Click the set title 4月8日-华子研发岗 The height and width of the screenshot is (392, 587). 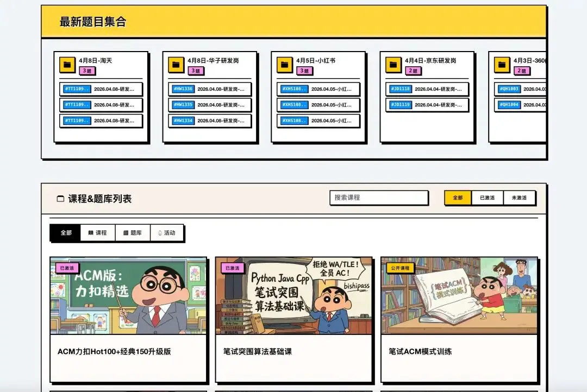213,60
